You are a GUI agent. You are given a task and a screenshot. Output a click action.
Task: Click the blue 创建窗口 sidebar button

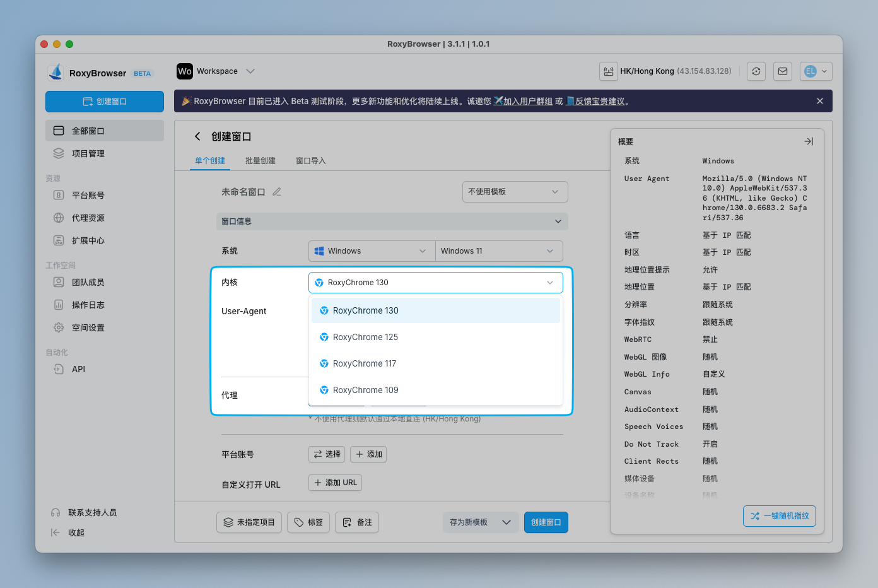coord(105,102)
